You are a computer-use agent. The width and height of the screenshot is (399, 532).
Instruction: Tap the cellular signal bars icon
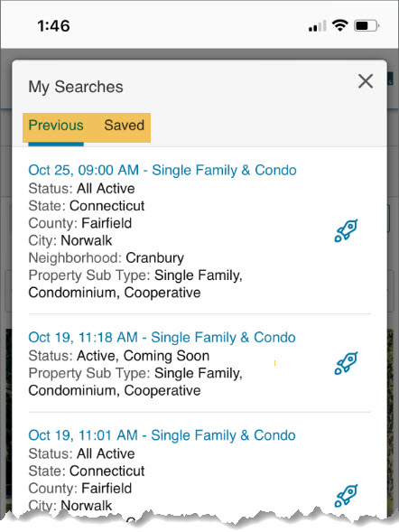[x=317, y=26]
